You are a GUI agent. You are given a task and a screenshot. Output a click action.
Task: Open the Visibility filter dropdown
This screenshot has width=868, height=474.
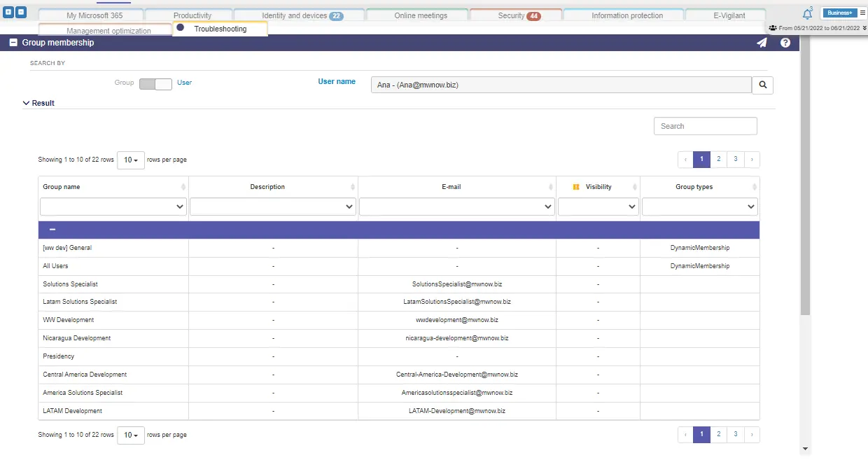coord(598,207)
